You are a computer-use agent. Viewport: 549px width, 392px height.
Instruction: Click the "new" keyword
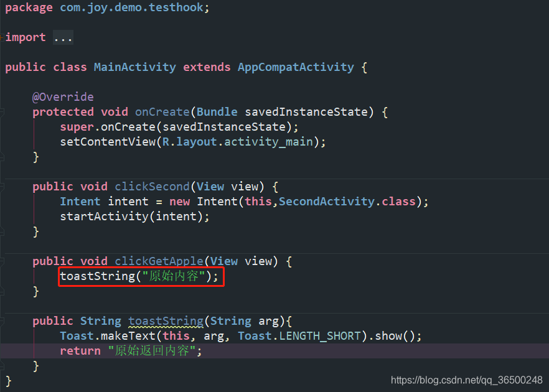[180, 202]
